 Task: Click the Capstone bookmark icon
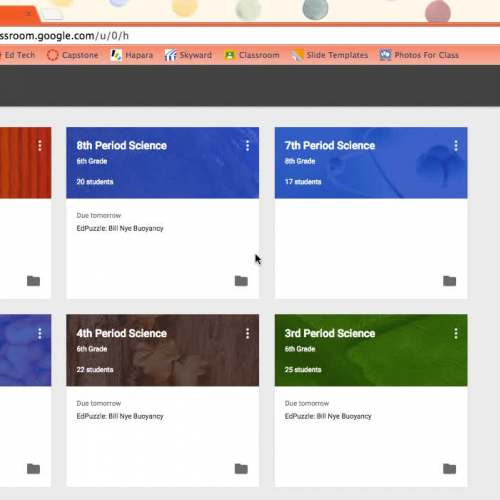tap(52, 55)
